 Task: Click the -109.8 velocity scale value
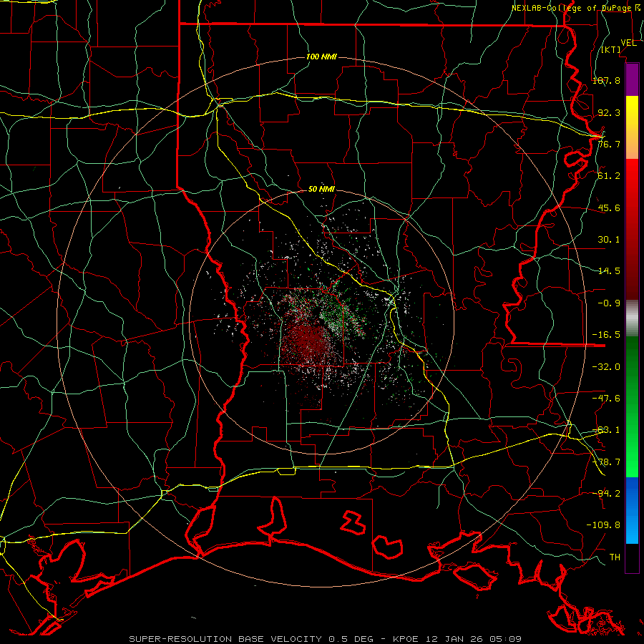(x=603, y=525)
